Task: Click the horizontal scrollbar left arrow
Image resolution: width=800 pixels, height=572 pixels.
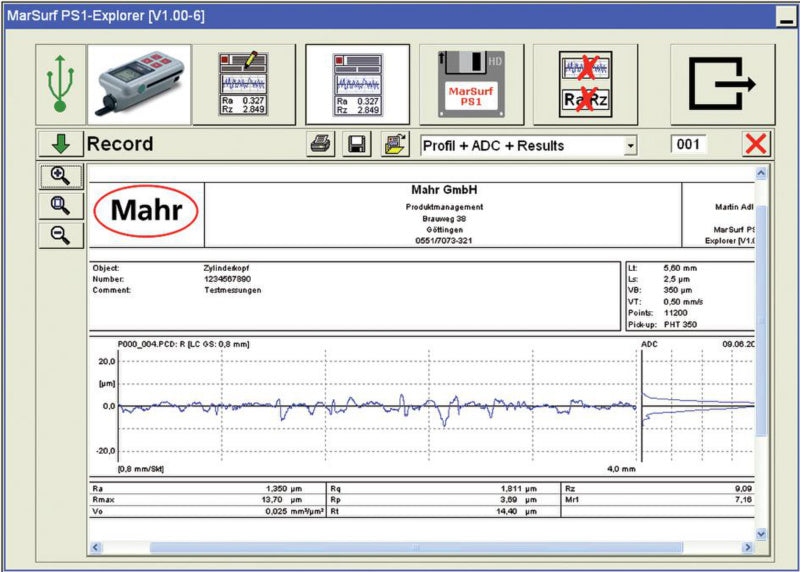Action: coord(97,547)
